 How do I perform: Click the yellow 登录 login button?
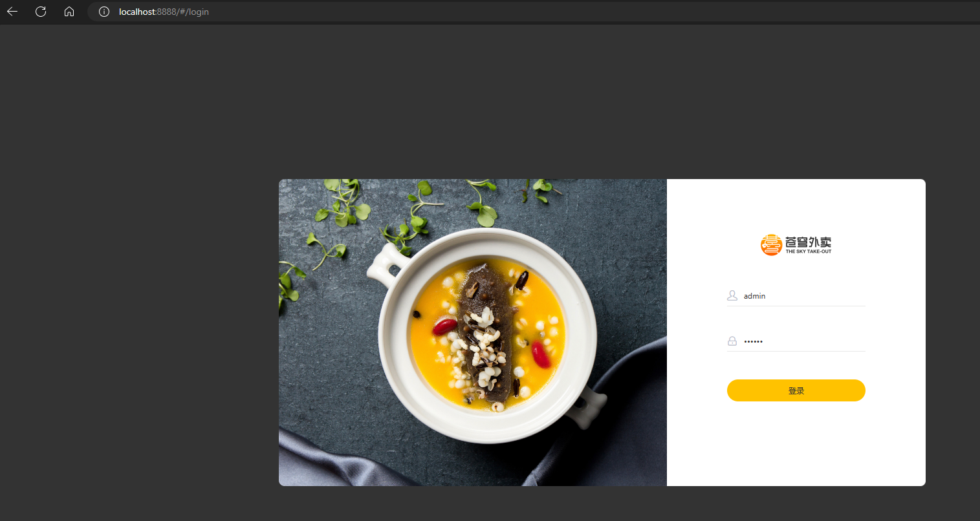[x=796, y=390]
